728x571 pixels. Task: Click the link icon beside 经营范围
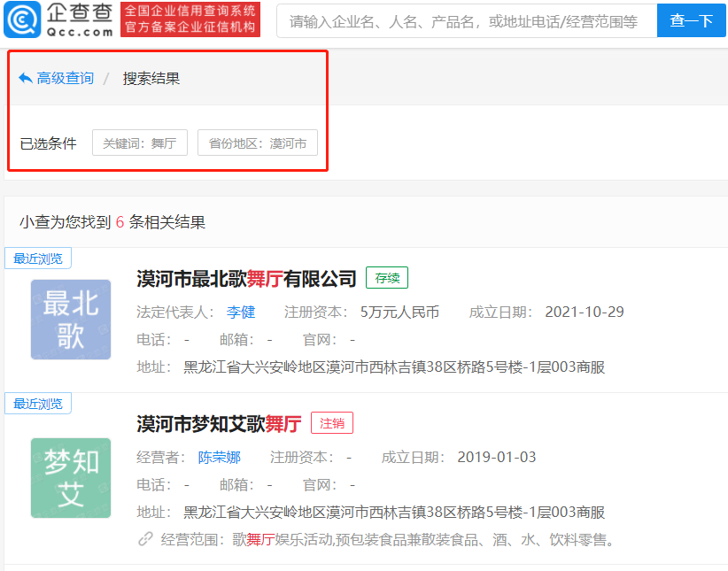pyautogui.click(x=145, y=539)
